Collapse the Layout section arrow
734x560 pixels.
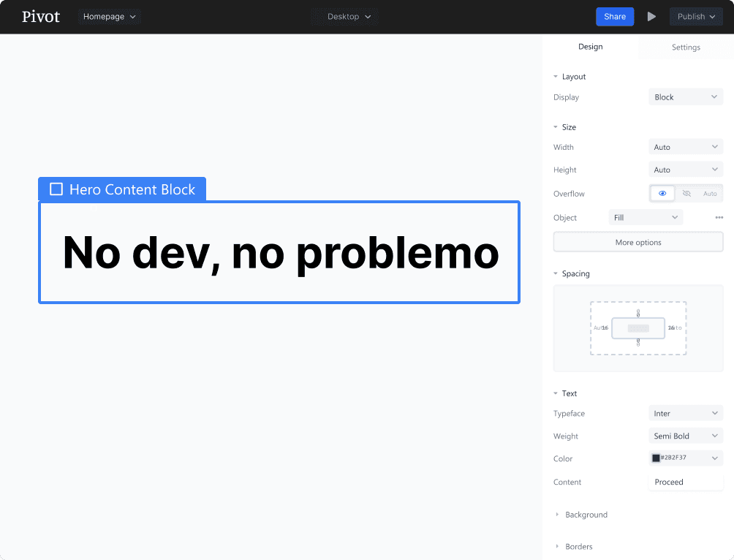click(556, 77)
